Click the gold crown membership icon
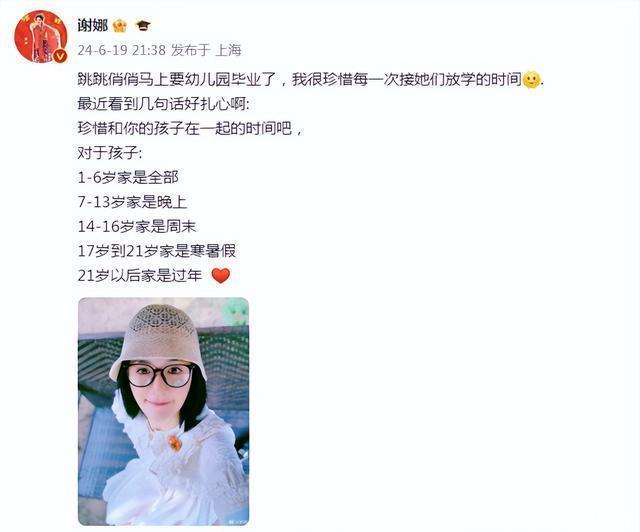Viewport: 640px width, 532px height. pos(120,26)
